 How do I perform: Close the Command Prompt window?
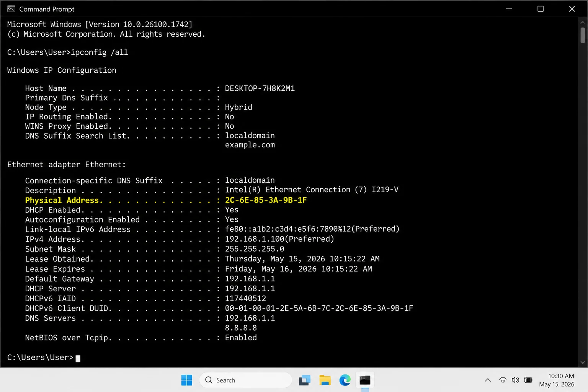pyautogui.click(x=572, y=9)
